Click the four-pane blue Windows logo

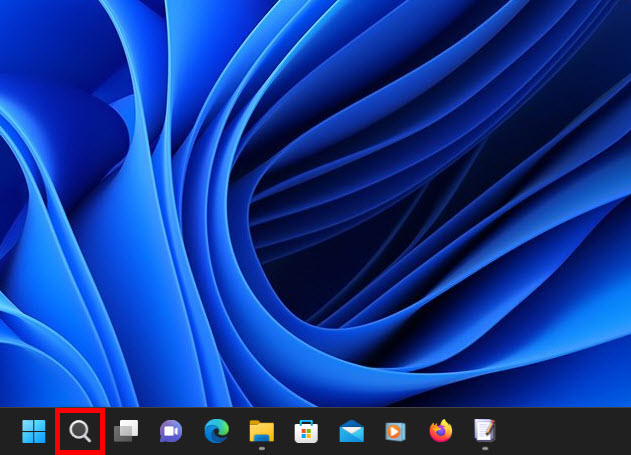click(34, 431)
